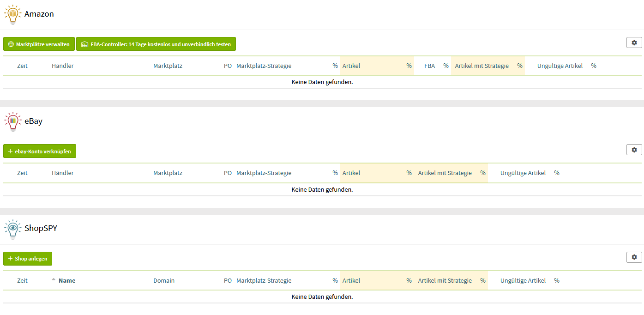Click the ShopSPY eye lightbulb icon
This screenshot has height=315, width=644.
pos(12,229)
